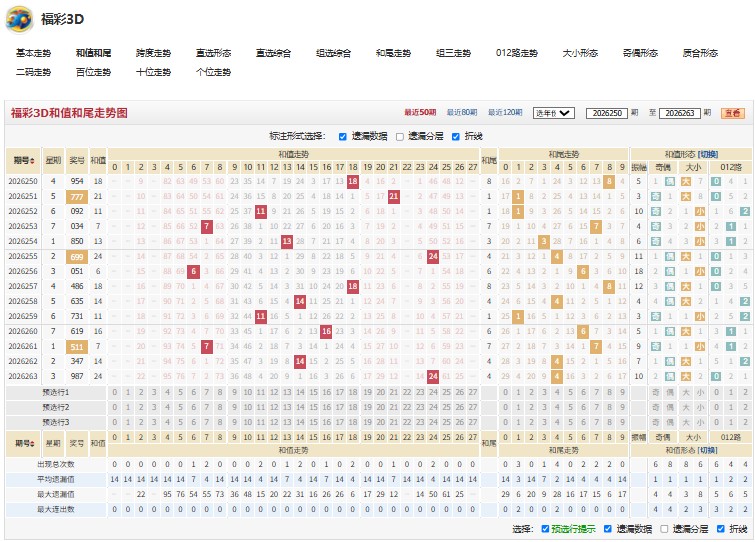
Task: Open 百位走势 chart
Action: (x=93, y=72)
